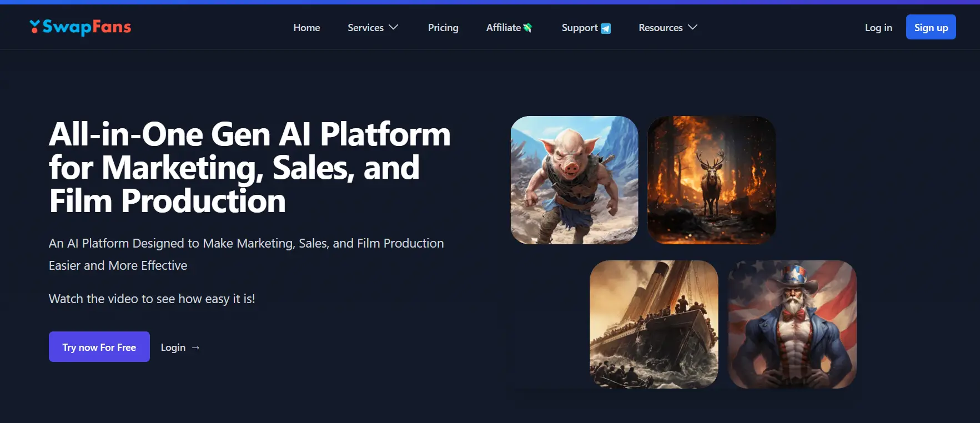Viewport: 980px width, 423px height.
Task: Click Try now For Free button
Action: coord(99,347)
